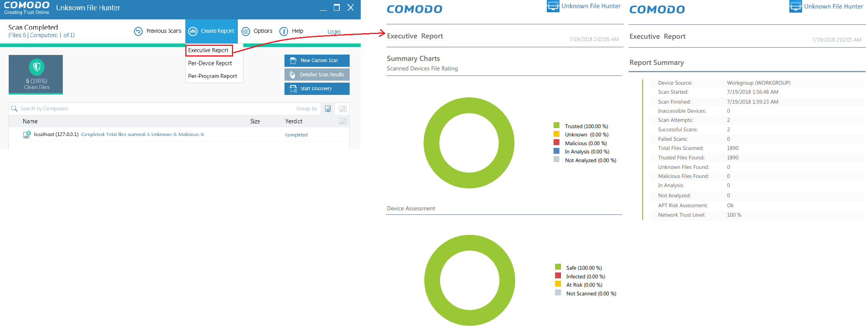Open the Create Report menu
The height and width of the screenshot is (327, 868).
click(211, 31)
